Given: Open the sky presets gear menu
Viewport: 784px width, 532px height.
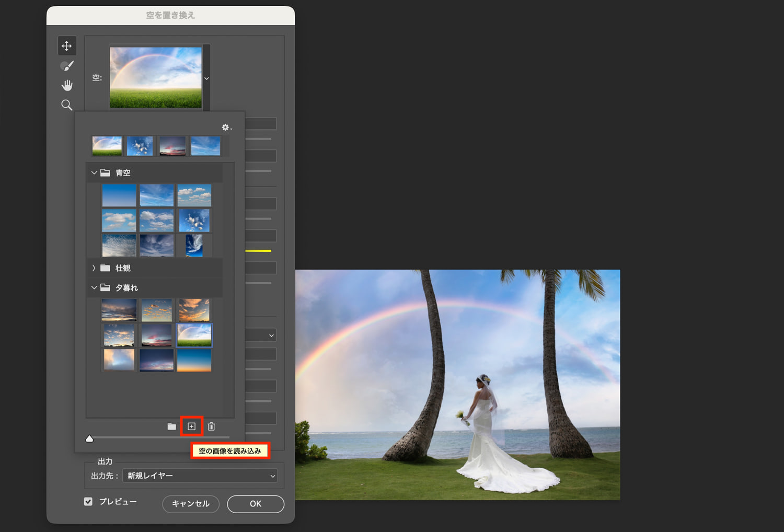Looking at the screenshot, I should [x=226, y=128].
